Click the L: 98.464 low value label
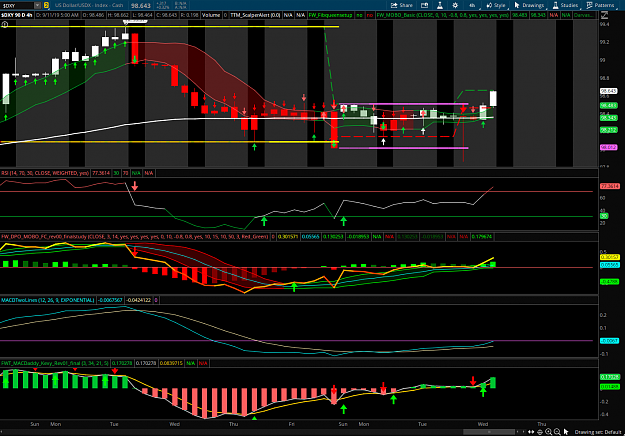The image size is (625, 436). click(x=142, y=15)
